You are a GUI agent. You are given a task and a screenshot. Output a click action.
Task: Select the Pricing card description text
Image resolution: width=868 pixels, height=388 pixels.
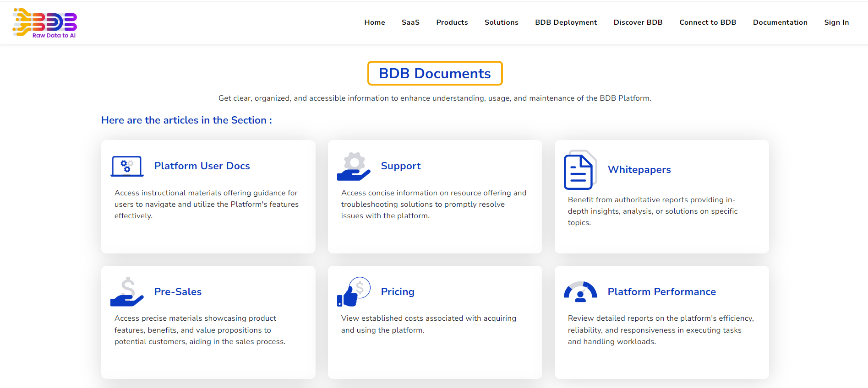point(428,324)
